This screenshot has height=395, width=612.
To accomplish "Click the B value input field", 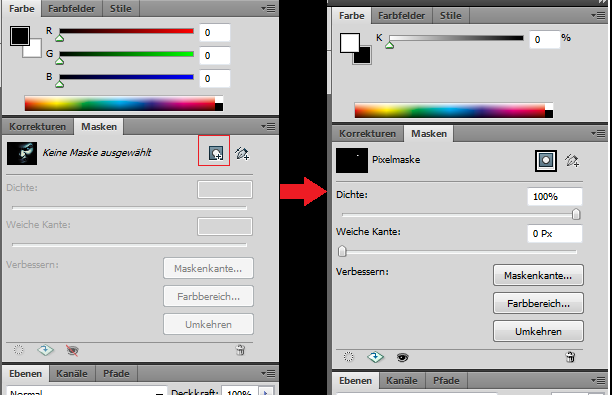I will click(214, 78).
